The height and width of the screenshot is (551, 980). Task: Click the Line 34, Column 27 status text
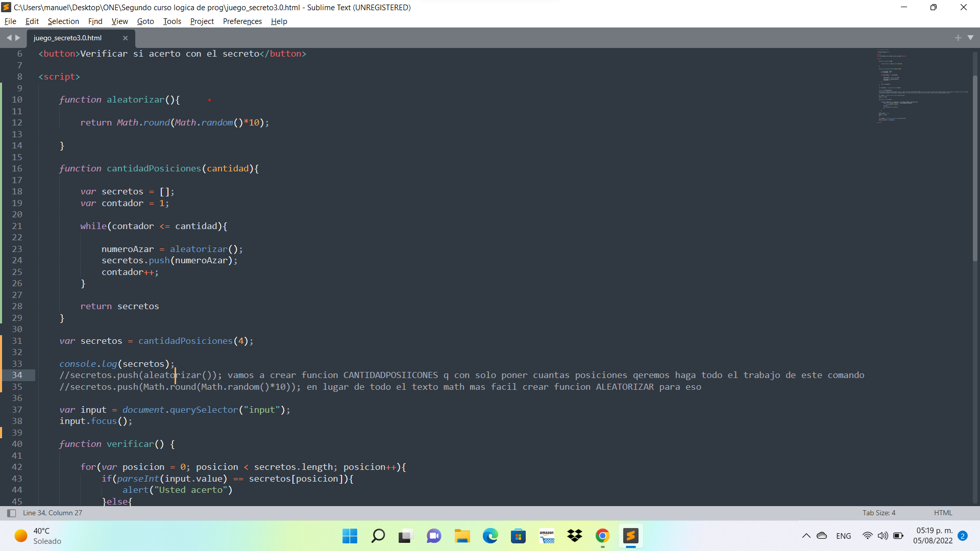click(53, 513)
